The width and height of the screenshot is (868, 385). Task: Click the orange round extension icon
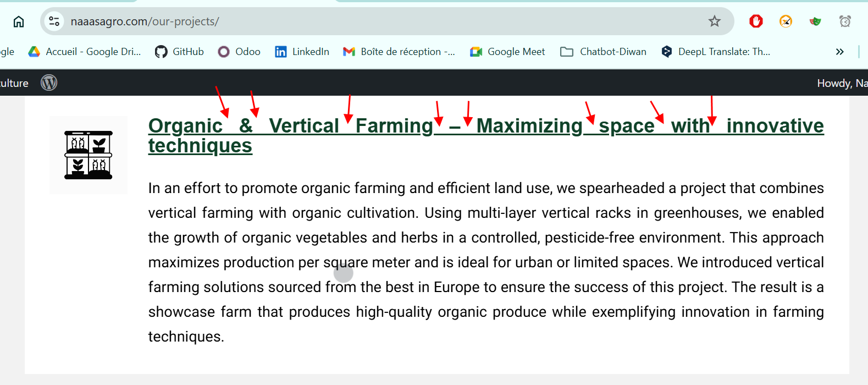pyautogui.click(x=786, y=21)
